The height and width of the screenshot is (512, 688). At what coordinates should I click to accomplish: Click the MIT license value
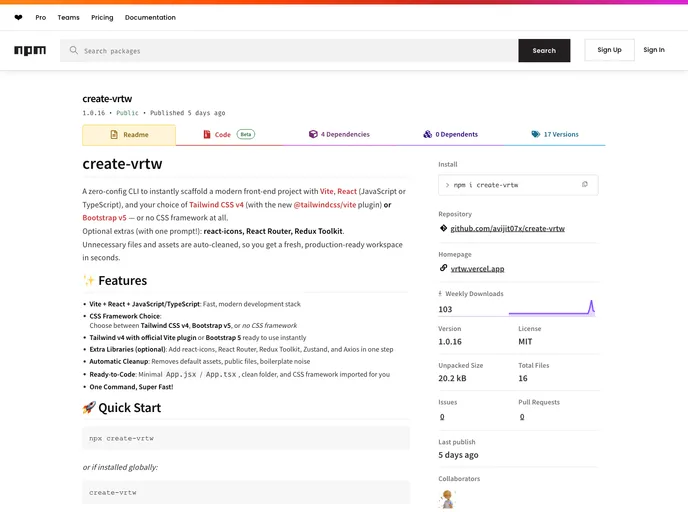(525, 341)
